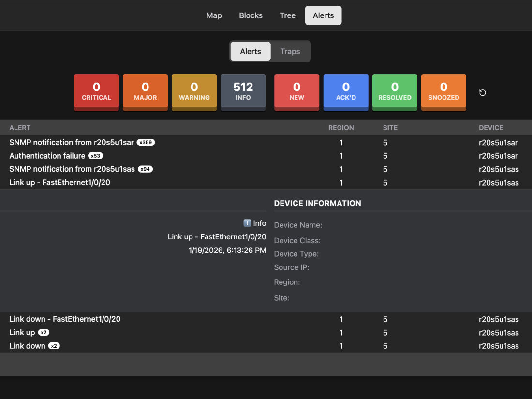
Task: Filter alerts by MAJOR severity
Action: click(145, 92)
